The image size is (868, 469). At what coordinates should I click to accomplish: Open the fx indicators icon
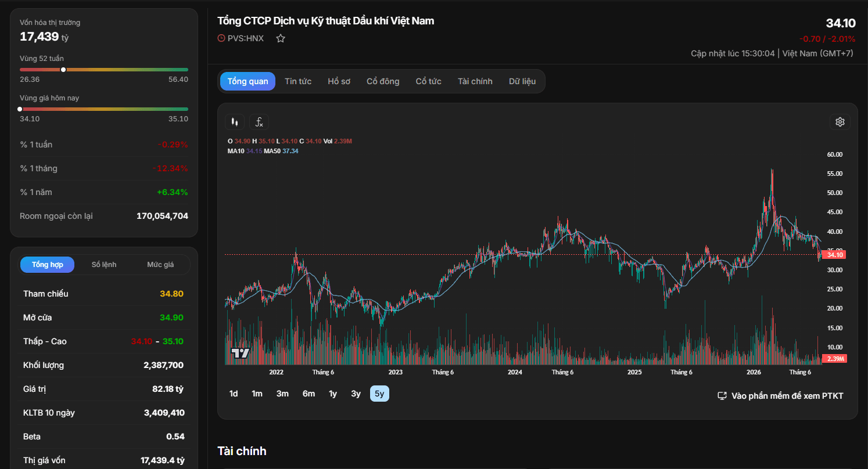259,122
